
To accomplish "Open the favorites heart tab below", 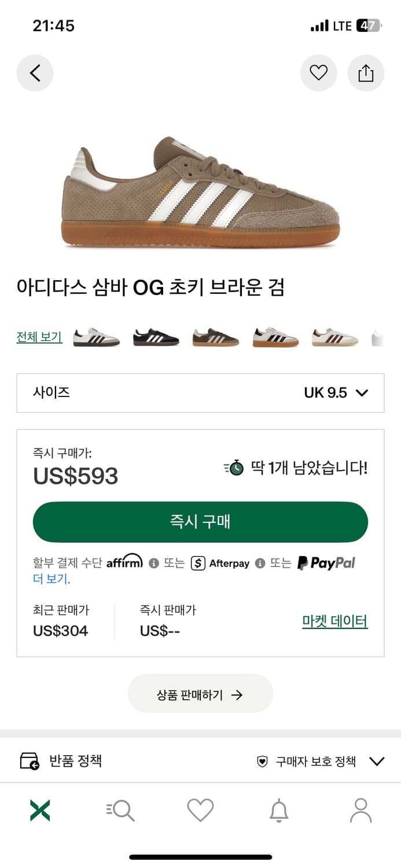I will click(200, 810).
